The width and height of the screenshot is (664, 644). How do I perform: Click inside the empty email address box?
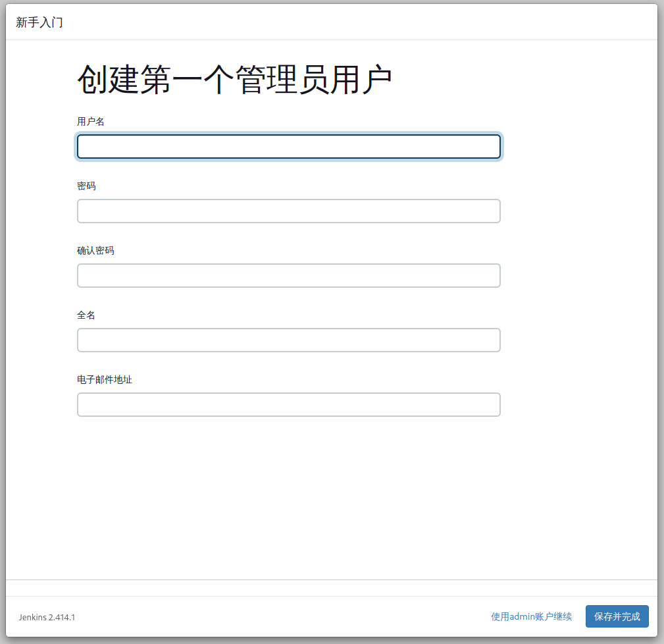pyautogui.click(x=288, y=404)
